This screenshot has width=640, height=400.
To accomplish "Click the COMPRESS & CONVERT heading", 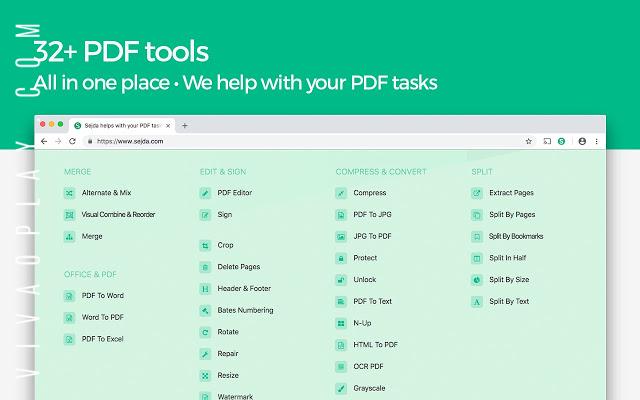I will click(x=381, y=172).
